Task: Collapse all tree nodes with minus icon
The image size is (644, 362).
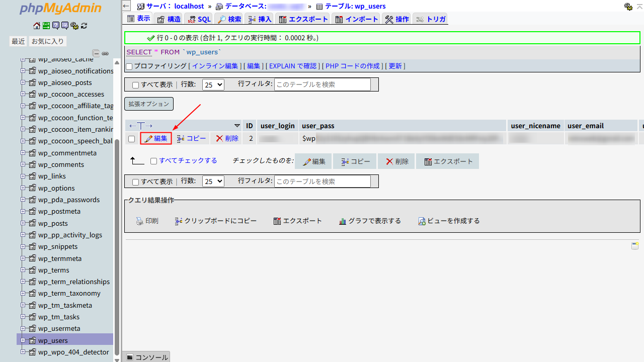Action: coord(96,53)
